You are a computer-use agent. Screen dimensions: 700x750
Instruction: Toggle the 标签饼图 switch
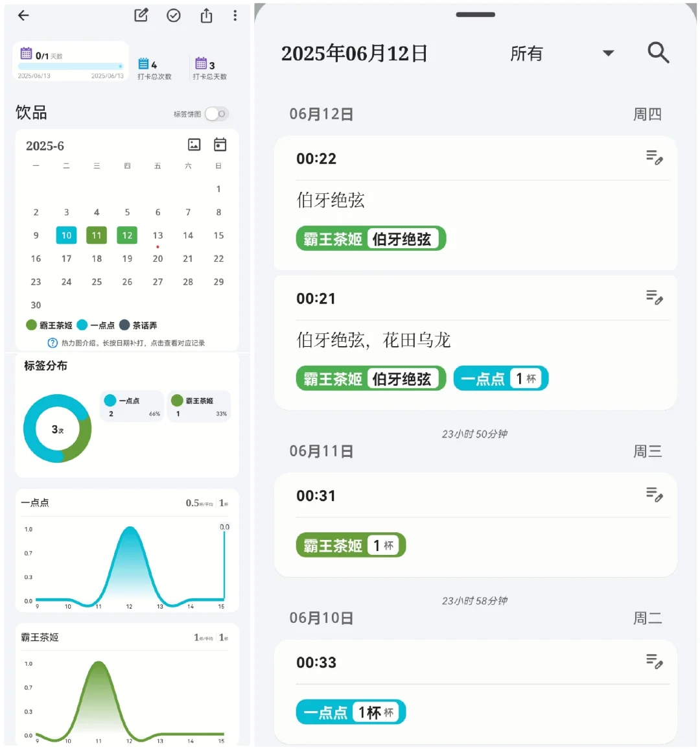coord(214,113)
